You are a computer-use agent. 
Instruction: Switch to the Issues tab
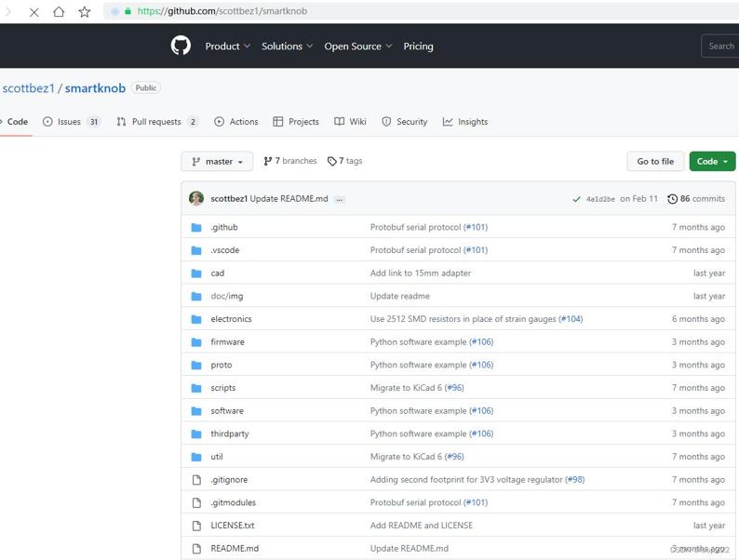pyautogui.click(x=71, y=122)
